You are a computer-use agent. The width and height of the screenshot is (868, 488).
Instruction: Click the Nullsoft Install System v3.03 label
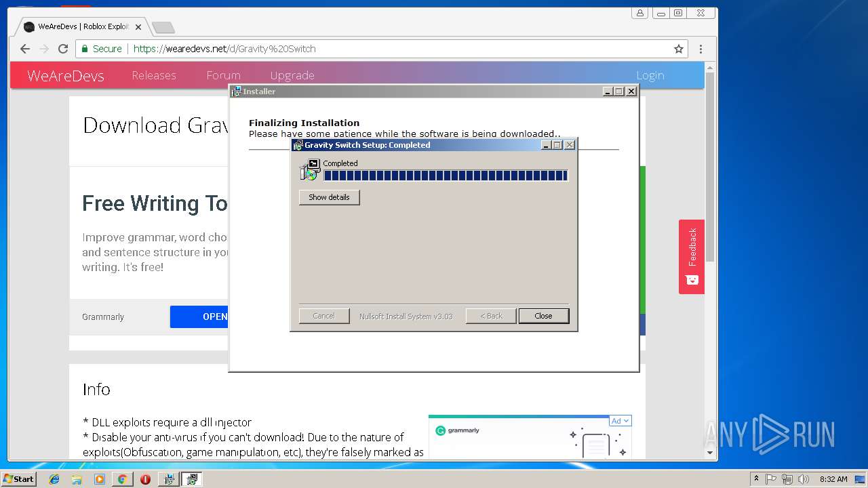[406, 317]
